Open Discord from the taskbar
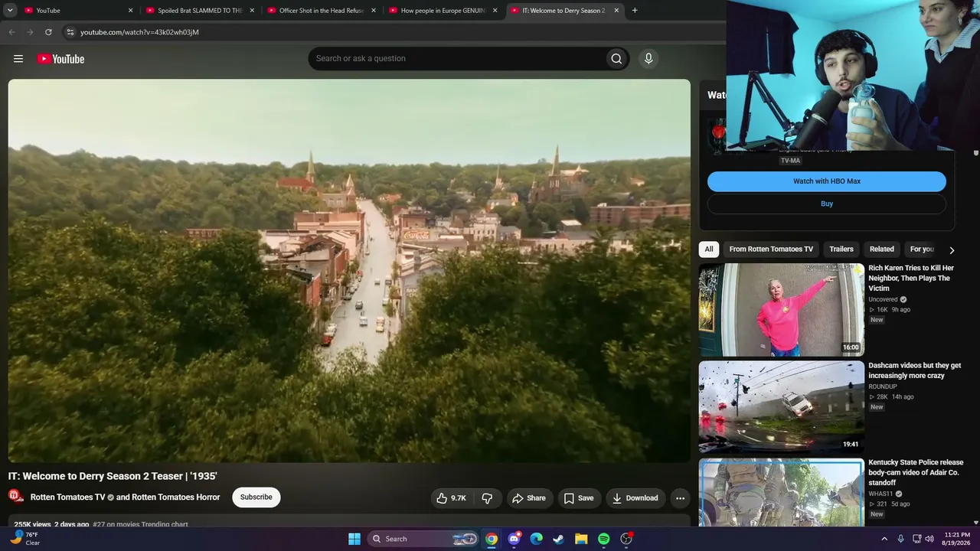The width and height of the screenshot is (980, 551). 514,539
